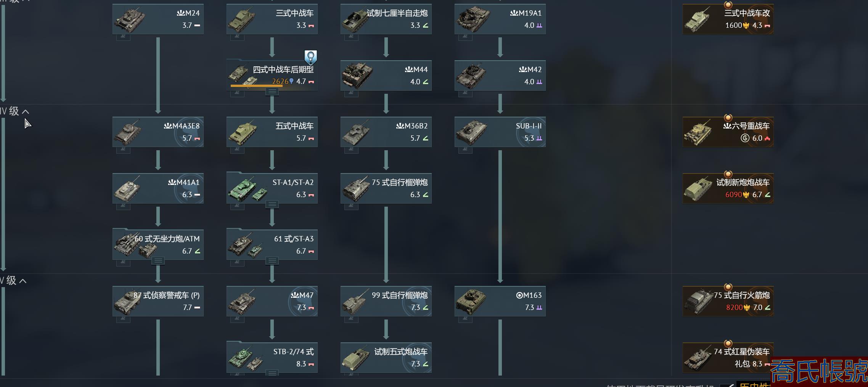Viewport: 868px width, 387px height.
Task: Select the 74 式红星伪装车 pack vehicle
Action: [x=728, y=358]
